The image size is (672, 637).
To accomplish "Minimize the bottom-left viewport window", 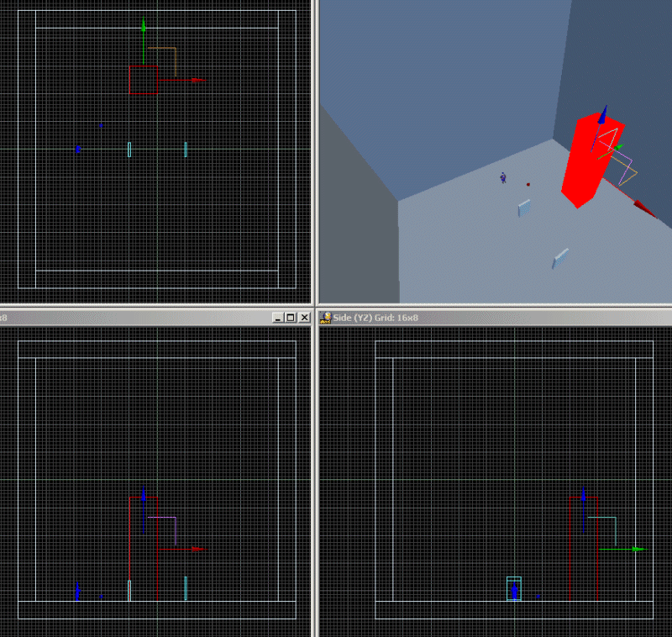I will coord(279,318).
